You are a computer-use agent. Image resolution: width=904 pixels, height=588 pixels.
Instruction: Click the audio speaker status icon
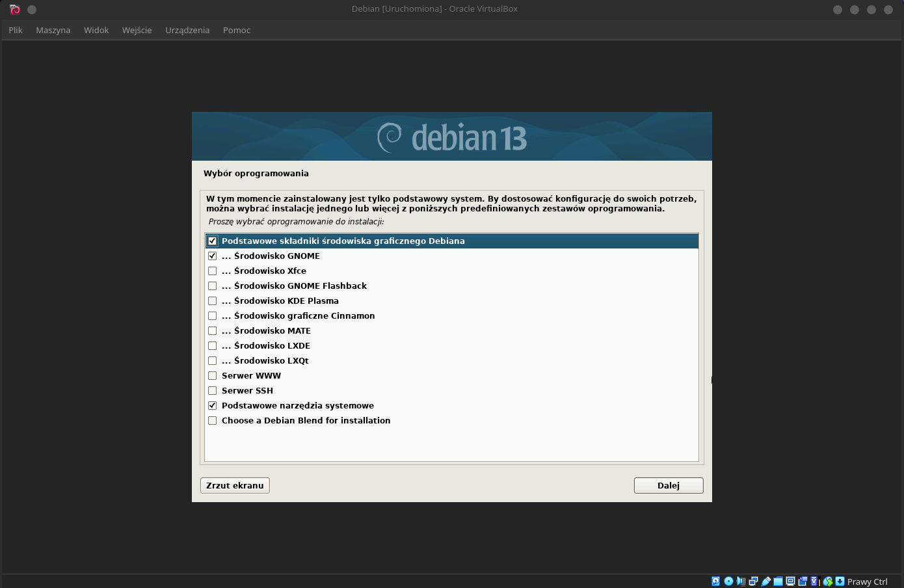[741, 581]
